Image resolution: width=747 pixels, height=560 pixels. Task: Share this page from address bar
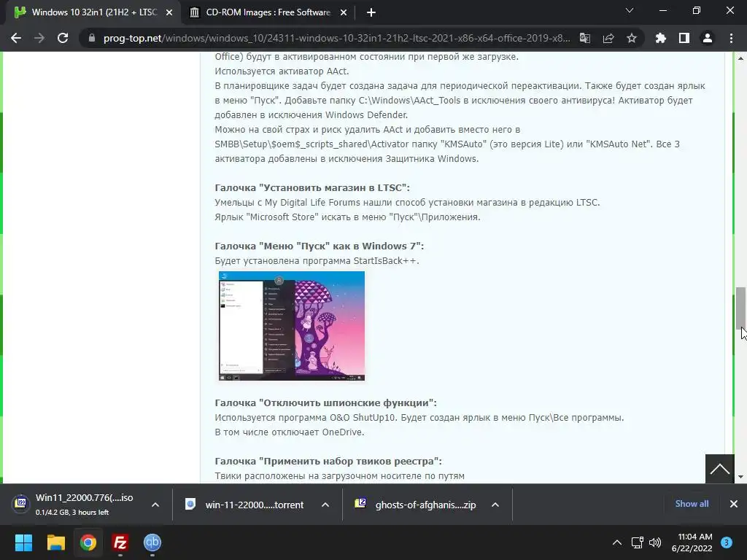[608, 38]
